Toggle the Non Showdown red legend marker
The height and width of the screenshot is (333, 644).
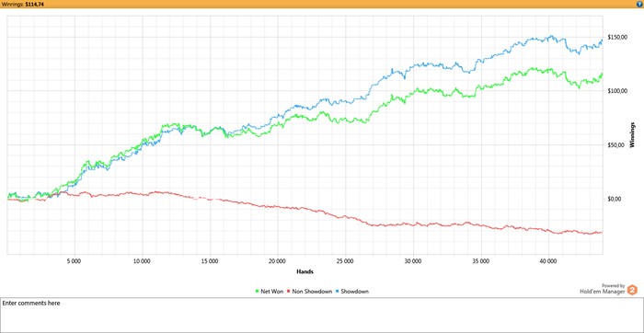coord(289,292)
